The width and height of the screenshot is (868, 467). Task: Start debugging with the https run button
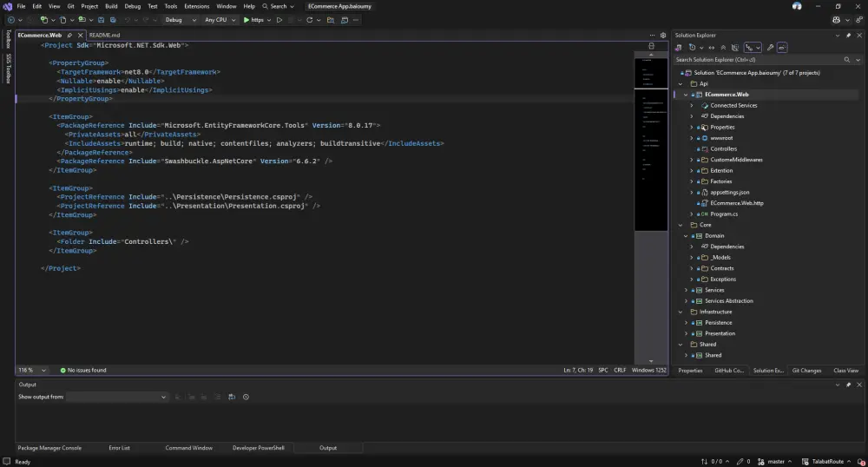pos(253,20)
